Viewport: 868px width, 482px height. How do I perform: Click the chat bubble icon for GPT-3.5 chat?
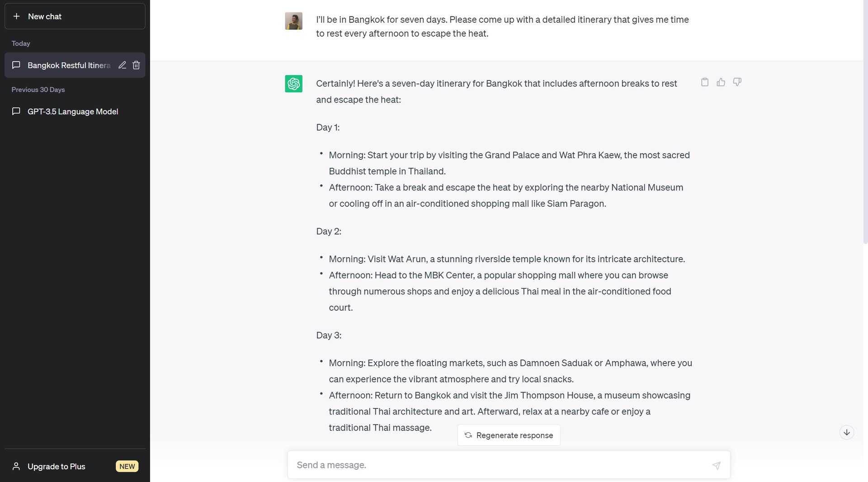click(16, 111)
